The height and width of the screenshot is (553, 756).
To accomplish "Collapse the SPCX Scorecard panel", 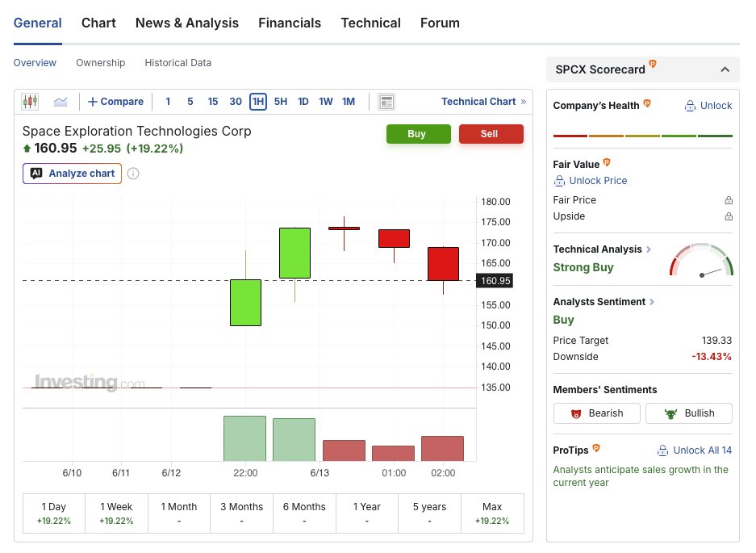I will point(725,69).
